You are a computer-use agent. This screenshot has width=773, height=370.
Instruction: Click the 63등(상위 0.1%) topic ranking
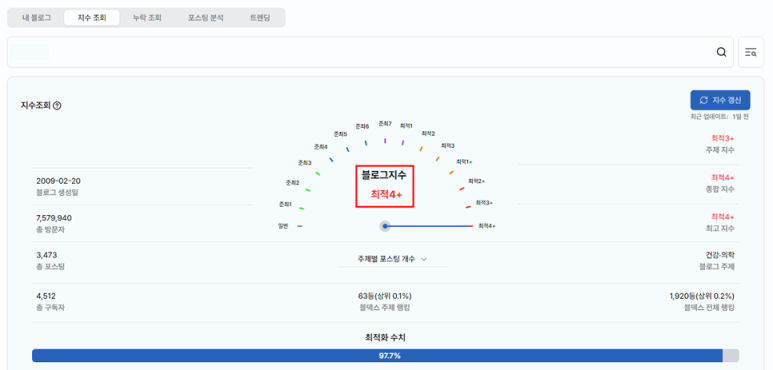(x=385, y=296)
